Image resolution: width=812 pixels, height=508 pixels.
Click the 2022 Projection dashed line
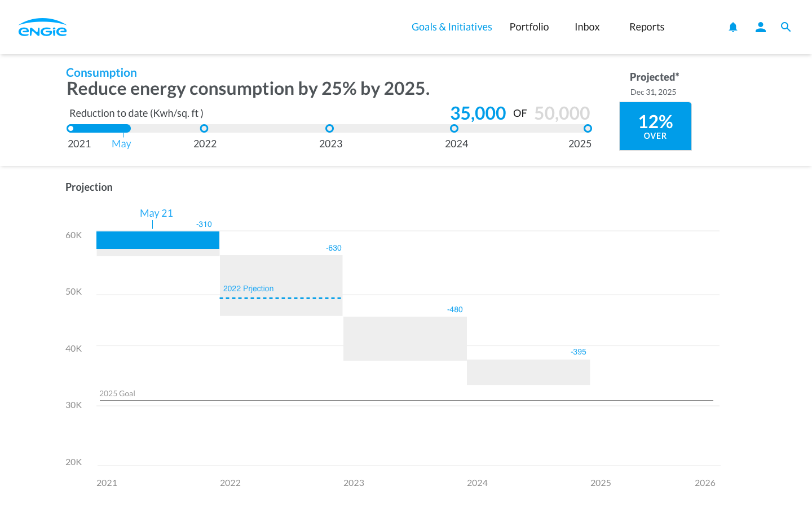pos(280,298)
